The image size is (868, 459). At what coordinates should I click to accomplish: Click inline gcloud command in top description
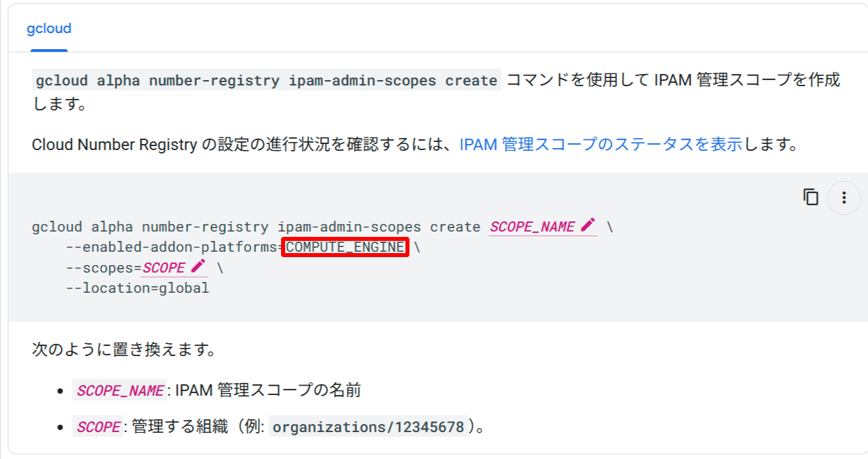(x=266, y=81)
